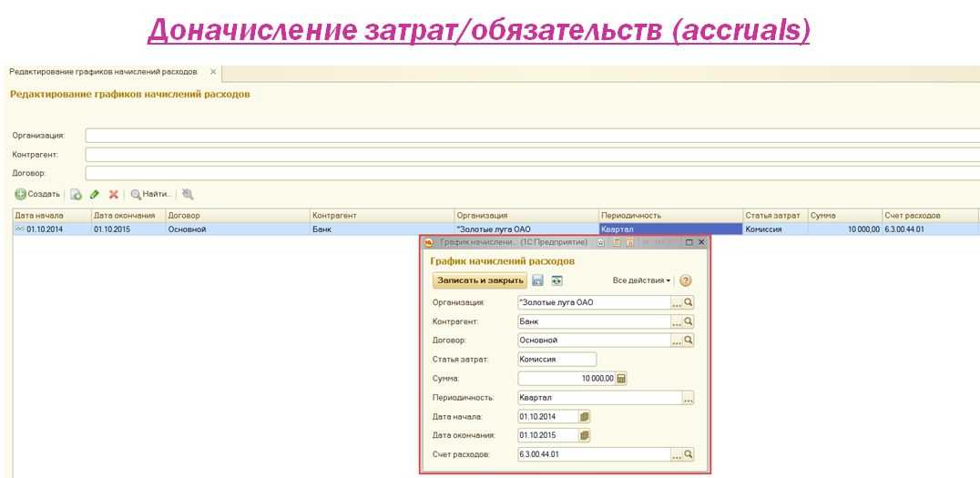980x478 pixels.
Task: Open the magnifier lookup for Организация field
Action: point(689,302)
